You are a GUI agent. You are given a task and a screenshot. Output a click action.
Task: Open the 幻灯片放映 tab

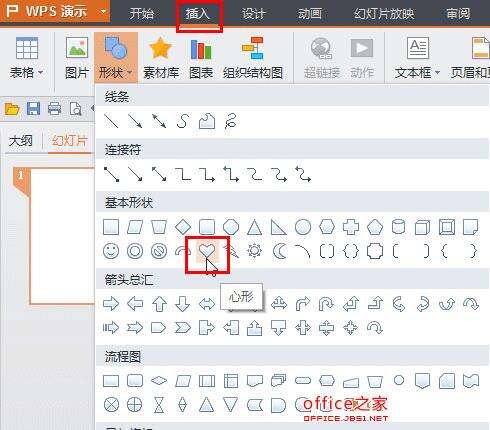(x=384, y=14)
